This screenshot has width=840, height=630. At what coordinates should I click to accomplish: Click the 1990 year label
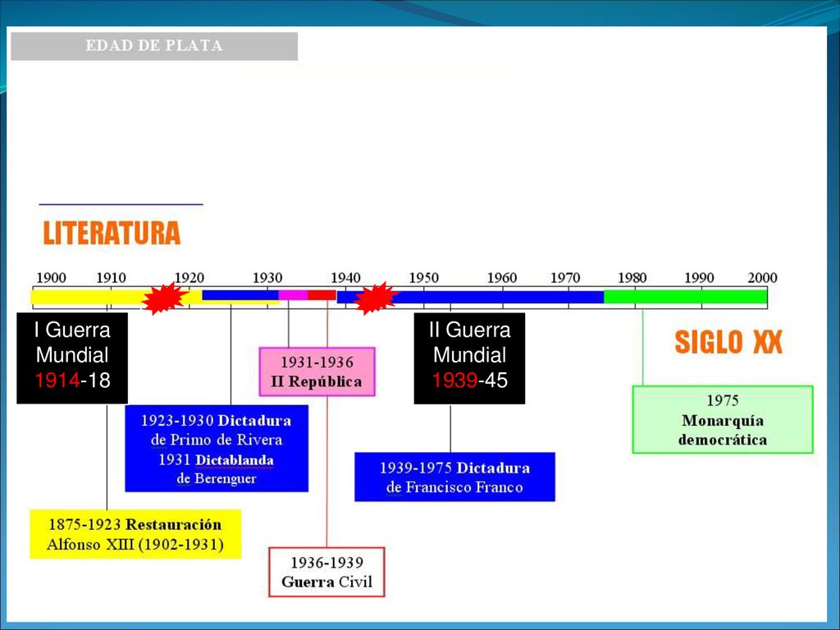[699, 277]
